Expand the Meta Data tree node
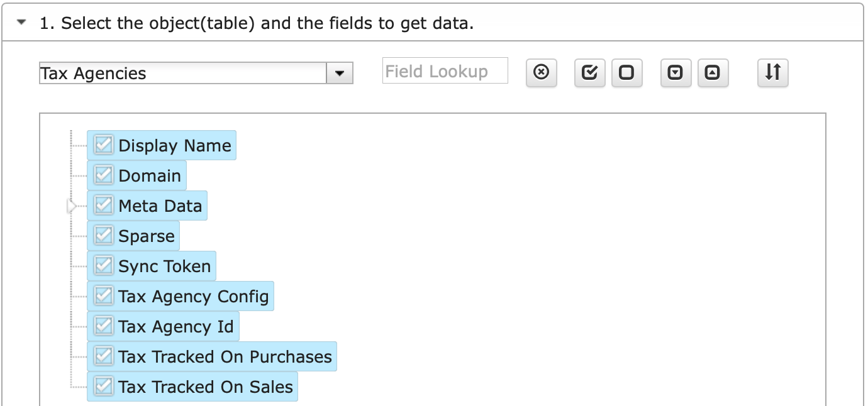 [x=72, y=206]
